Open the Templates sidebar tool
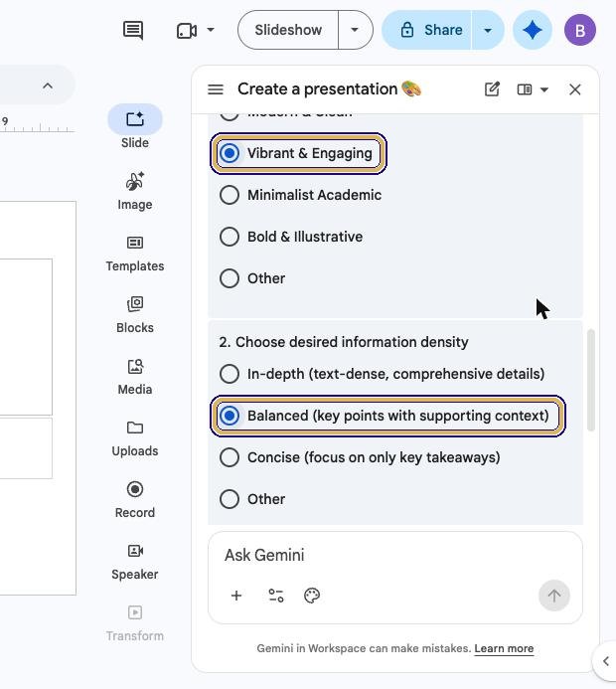Screen dimensions: 616x689 [x=135, y=254]
